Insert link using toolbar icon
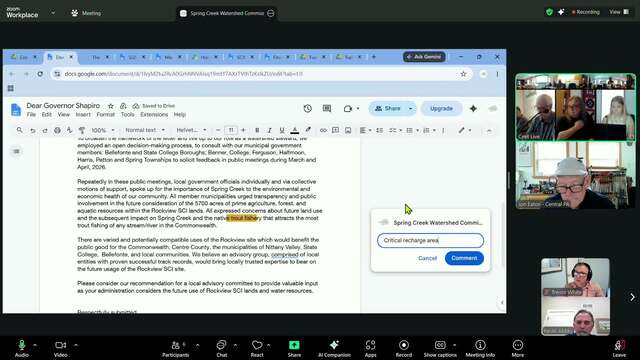640x360 pixels. [323, 130]
